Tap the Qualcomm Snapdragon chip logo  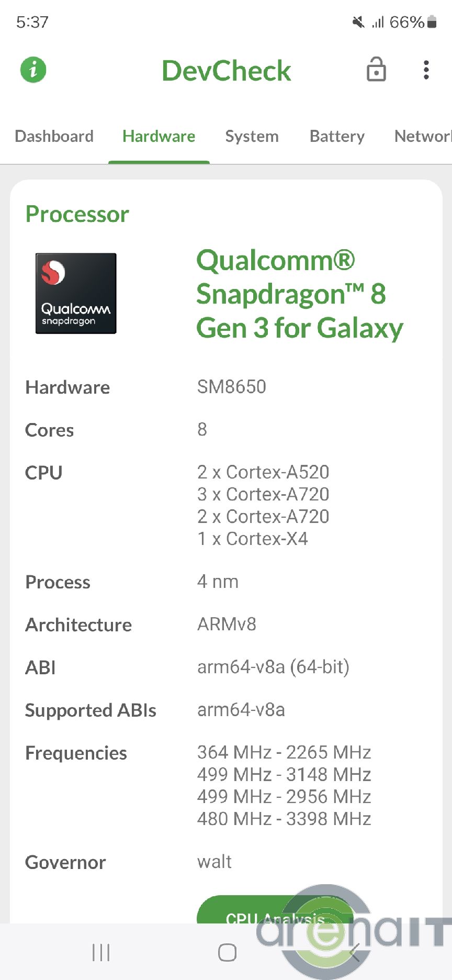coord(76,293)
